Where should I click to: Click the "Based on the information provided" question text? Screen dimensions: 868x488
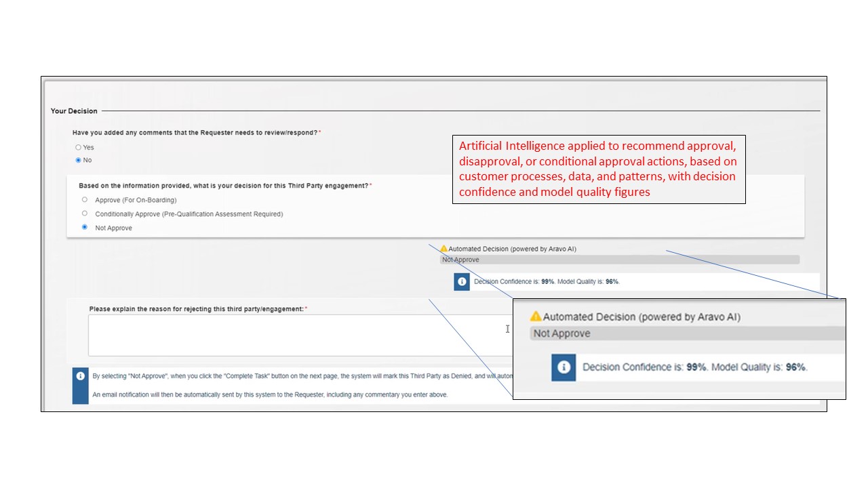tap(225, 186)
